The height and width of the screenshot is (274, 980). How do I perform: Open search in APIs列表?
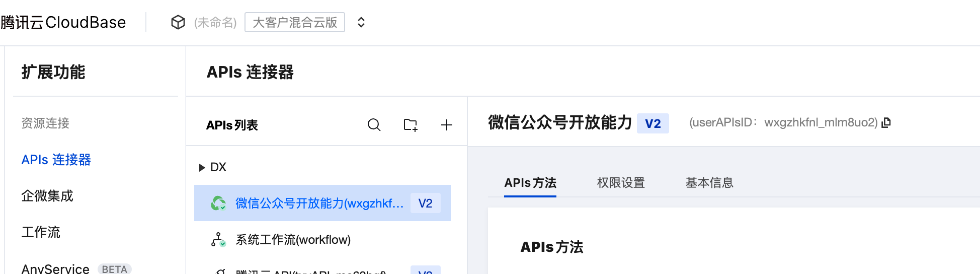[374, 125]
